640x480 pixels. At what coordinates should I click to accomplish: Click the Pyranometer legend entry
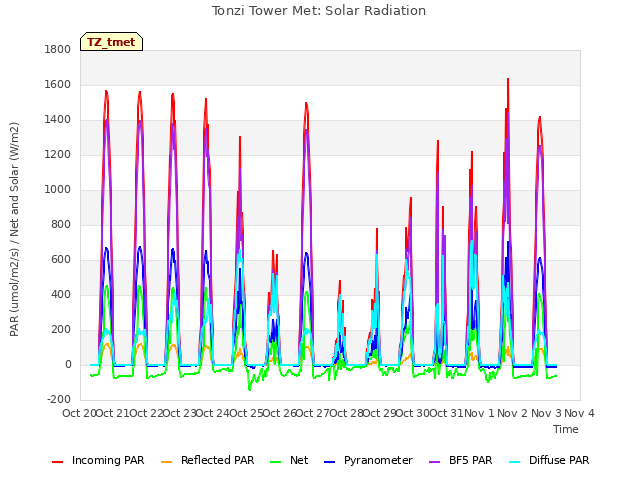[368, 460]
